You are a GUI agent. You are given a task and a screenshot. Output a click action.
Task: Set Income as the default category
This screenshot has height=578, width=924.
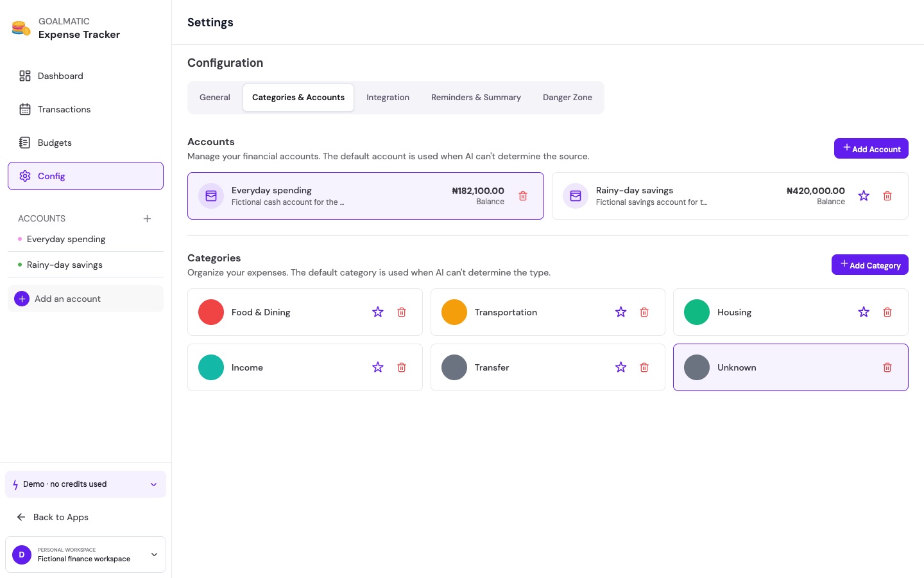(378, 367)
